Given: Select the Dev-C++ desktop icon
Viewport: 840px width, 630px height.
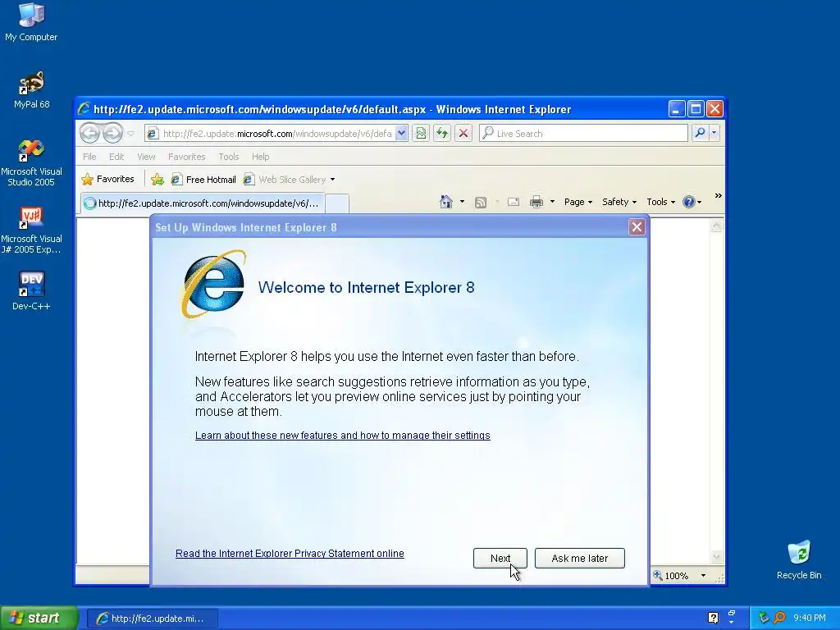Looking at the screenshot, I should tap(31, 291).
